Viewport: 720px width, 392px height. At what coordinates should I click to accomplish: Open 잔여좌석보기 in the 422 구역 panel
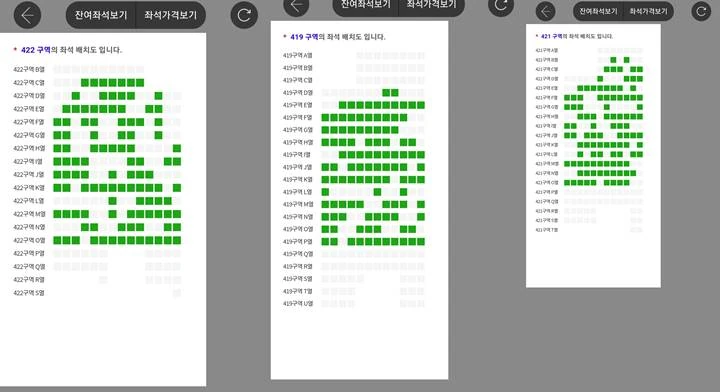(x=101, y=15)
